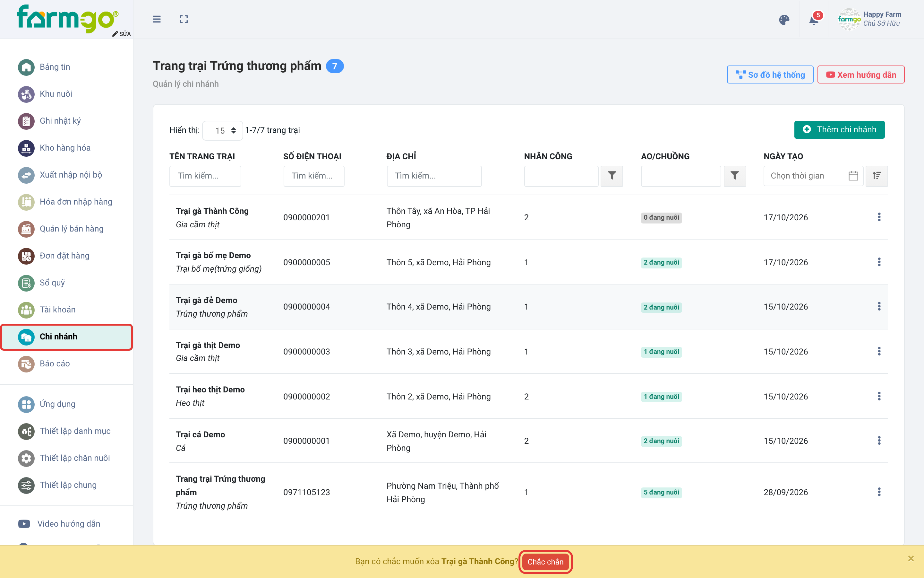Open options menu for Trại gà đẻ Demo
The height and width of the screenshot is (578, 924).
tap(879, 307)
